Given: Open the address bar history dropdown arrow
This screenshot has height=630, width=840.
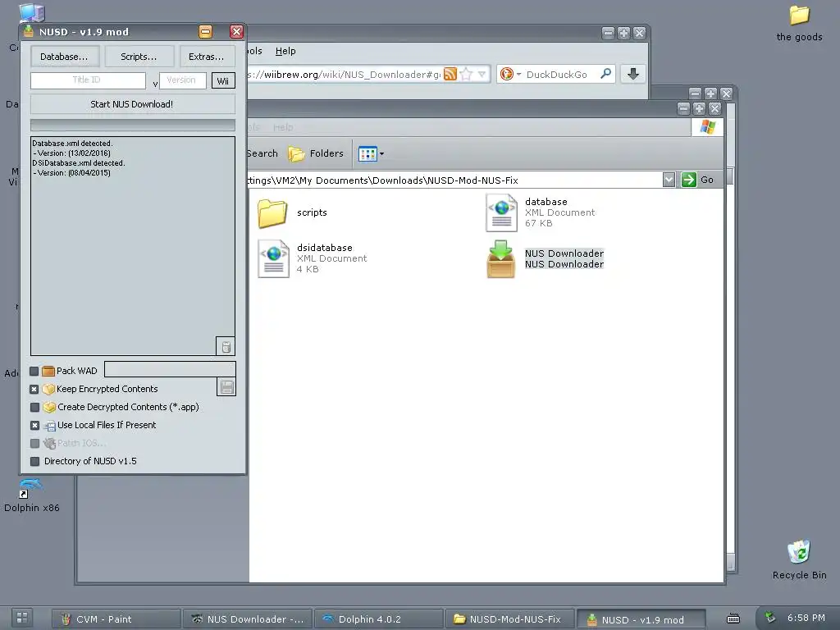Looking at the screenshot, I should tap(482, 75).
